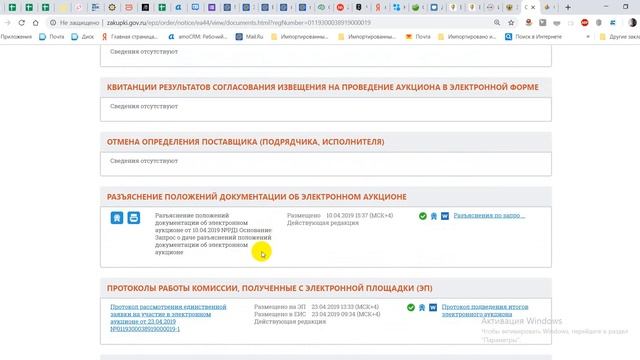The image size is (640, 360).
Task: Open Приложения in the bookmarks bar
Action: 16,37
